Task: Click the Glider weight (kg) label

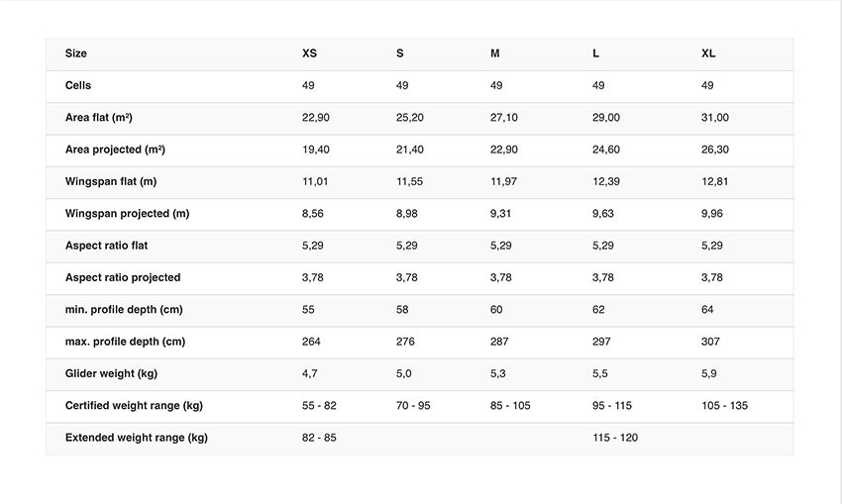Action: pyautogui.click(x=111, y=373)
